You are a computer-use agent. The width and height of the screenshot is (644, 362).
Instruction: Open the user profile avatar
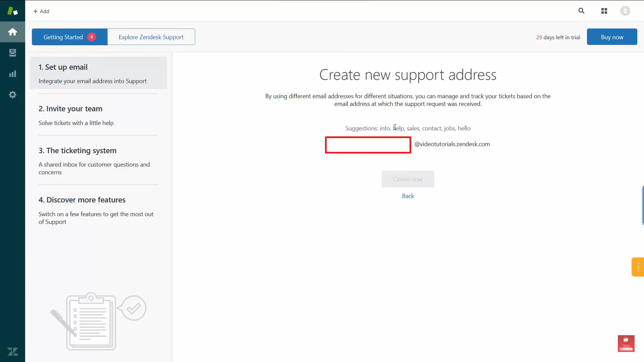click(625, 11)
